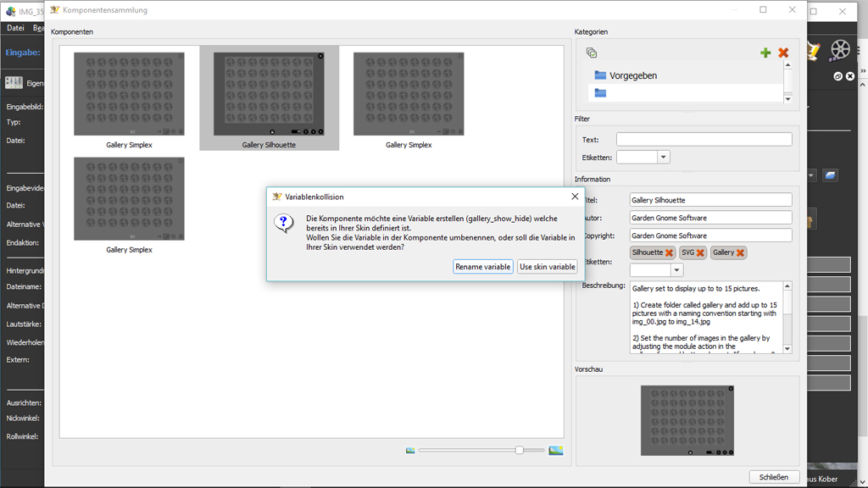Select the Gallery Silhouette component thumbnail

click(269, 95)
